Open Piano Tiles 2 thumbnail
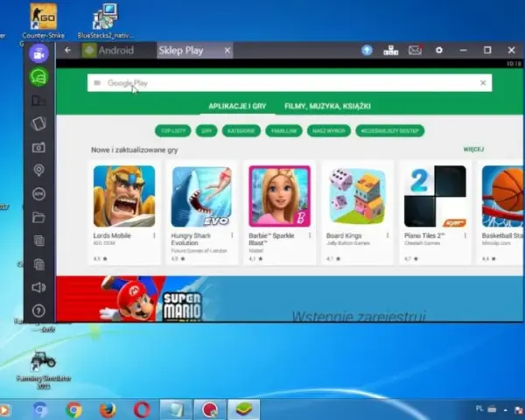 pos(435,196)
